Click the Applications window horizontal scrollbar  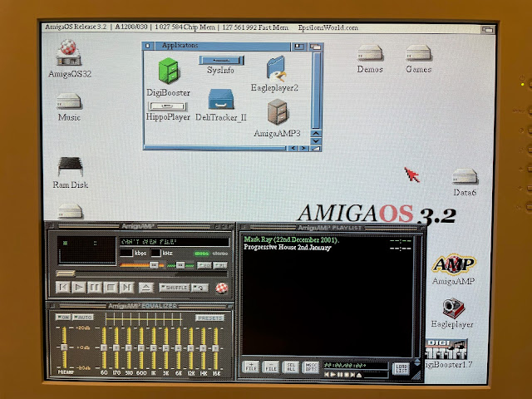click(x=215, y=148)
